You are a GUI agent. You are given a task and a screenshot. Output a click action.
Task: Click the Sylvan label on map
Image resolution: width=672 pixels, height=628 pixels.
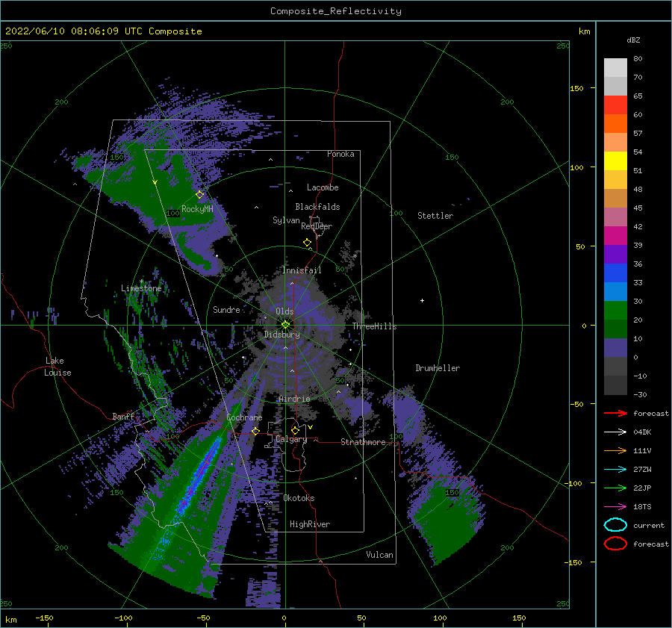pyautogui.click(x=286, y=220)
